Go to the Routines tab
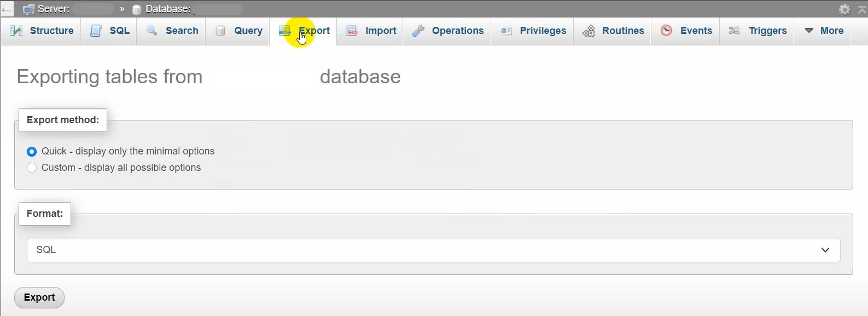Viewport: 868px width, 316px height. point(613,31)
